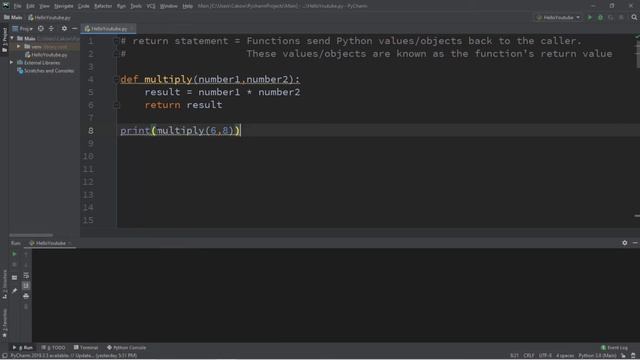Click line number 8 in gutter
Screen dimensions: 640x360
(x=90, y=131)
